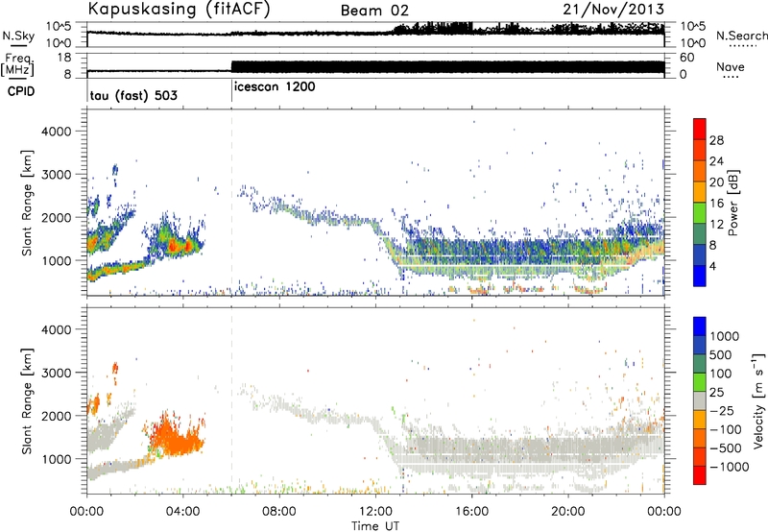Image resolution: width=768 pixels, height=532 pixels.
Task: Click the Power color bar
Action: 700,203
